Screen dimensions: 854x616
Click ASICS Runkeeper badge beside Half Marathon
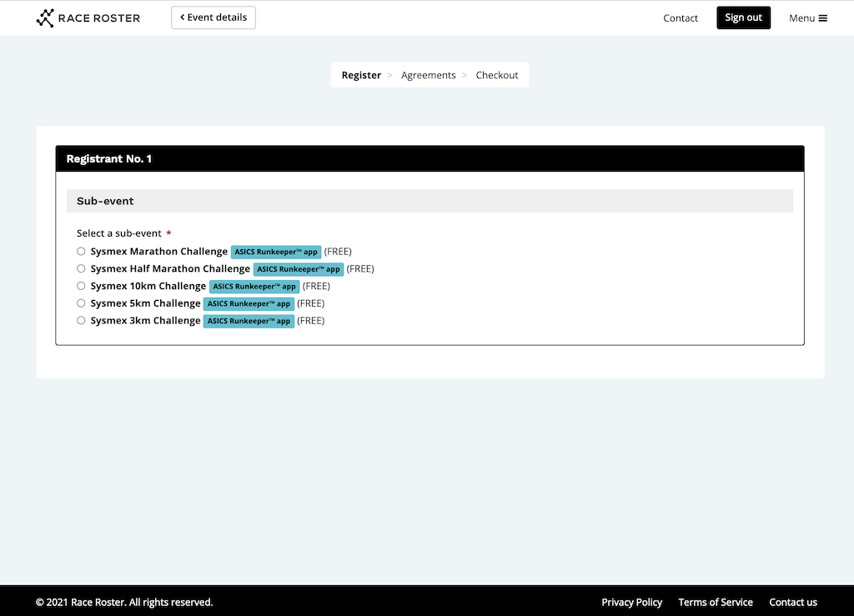click(x=298, y=269)
